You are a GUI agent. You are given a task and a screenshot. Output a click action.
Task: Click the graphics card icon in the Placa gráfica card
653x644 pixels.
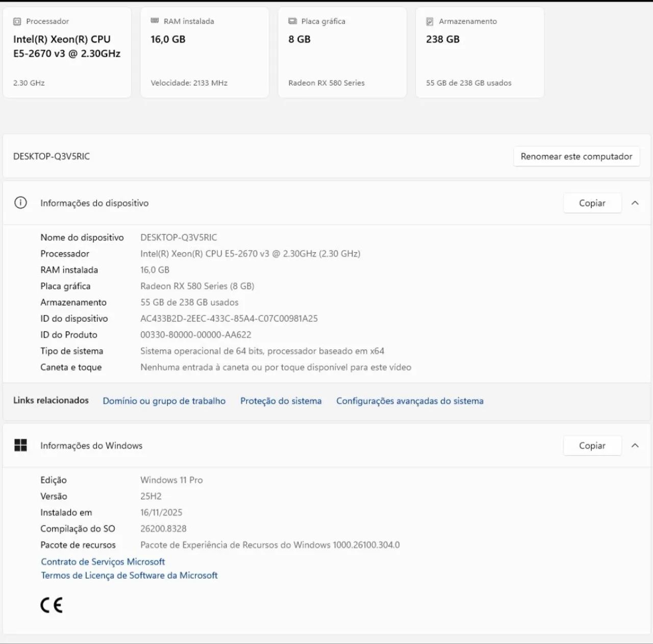(293, 21)
